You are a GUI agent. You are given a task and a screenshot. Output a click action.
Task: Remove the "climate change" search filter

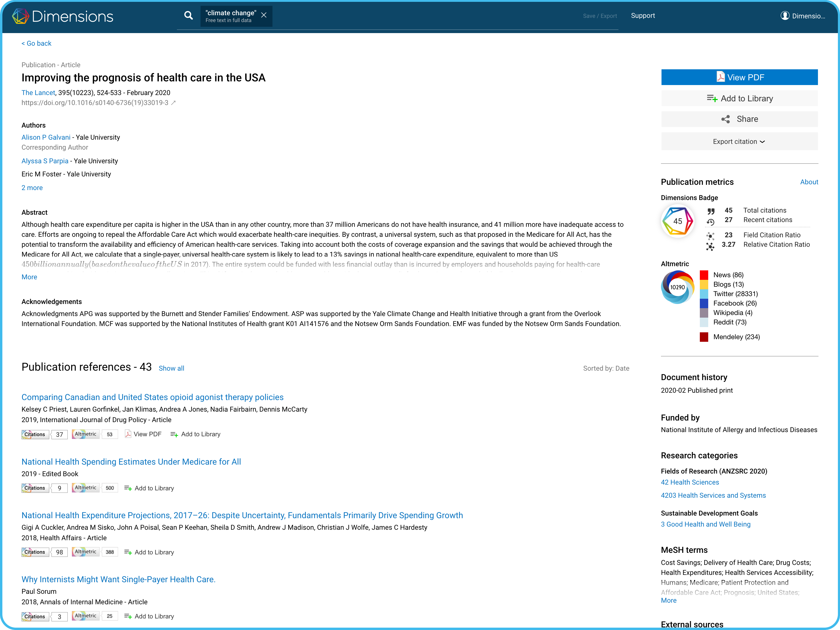point(264,15)
